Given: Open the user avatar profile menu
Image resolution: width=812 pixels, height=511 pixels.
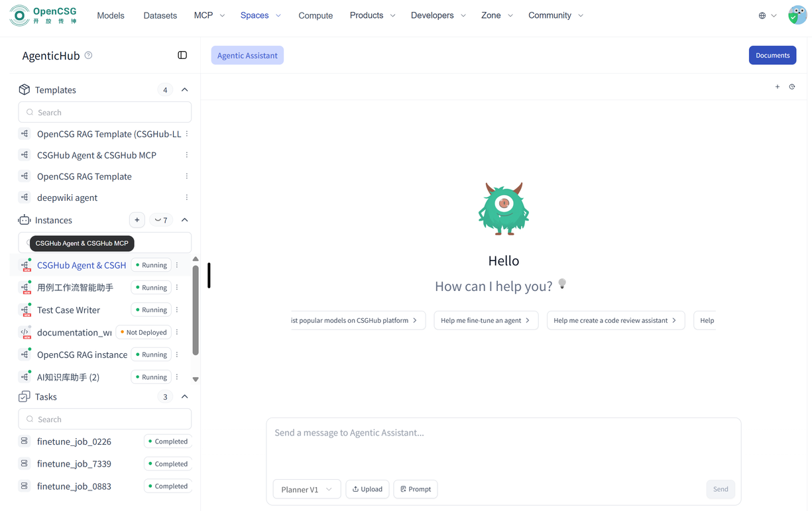Looking at the screenshot, I should 797,15.
